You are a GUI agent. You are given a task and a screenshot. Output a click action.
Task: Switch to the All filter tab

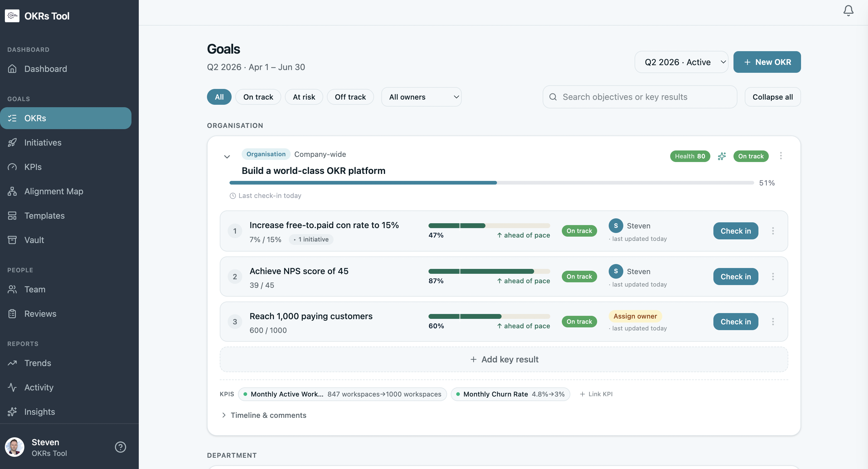point(219,97)
